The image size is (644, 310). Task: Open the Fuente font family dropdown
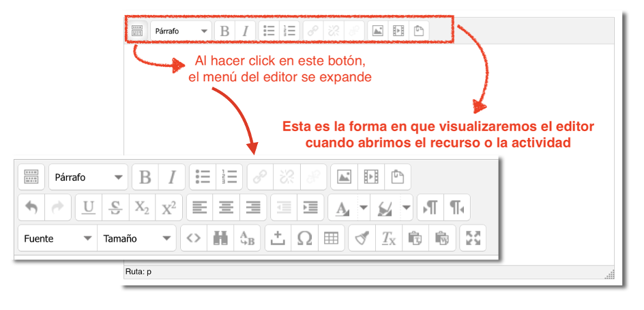click(57, 238)
